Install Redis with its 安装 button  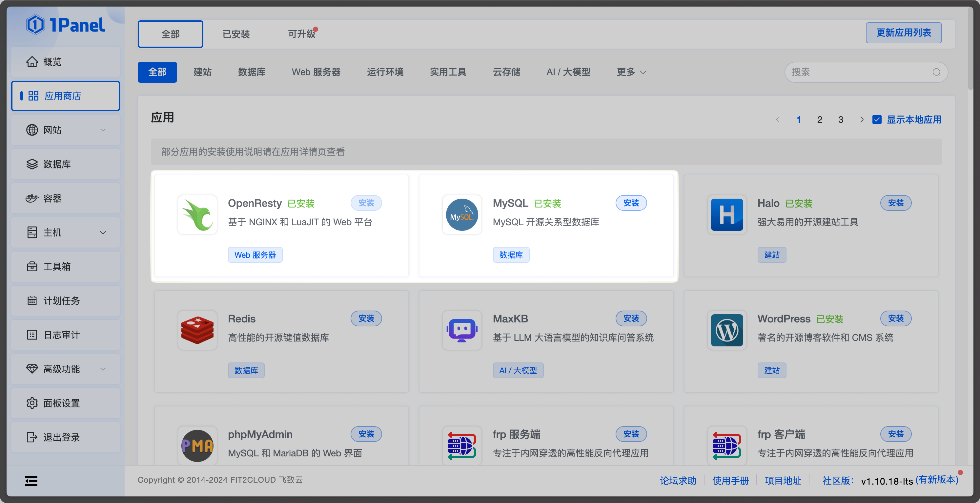pos(366,318)
